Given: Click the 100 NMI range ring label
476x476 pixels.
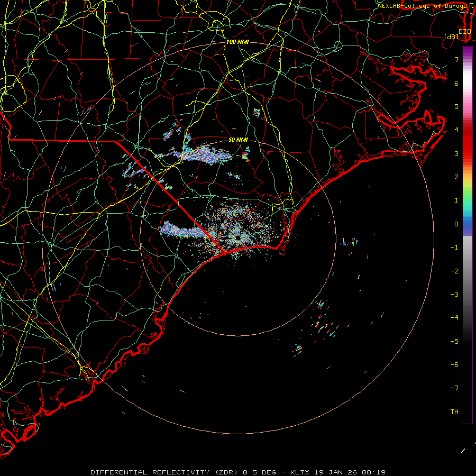Looking at the screenshot, I should point(237,42).
